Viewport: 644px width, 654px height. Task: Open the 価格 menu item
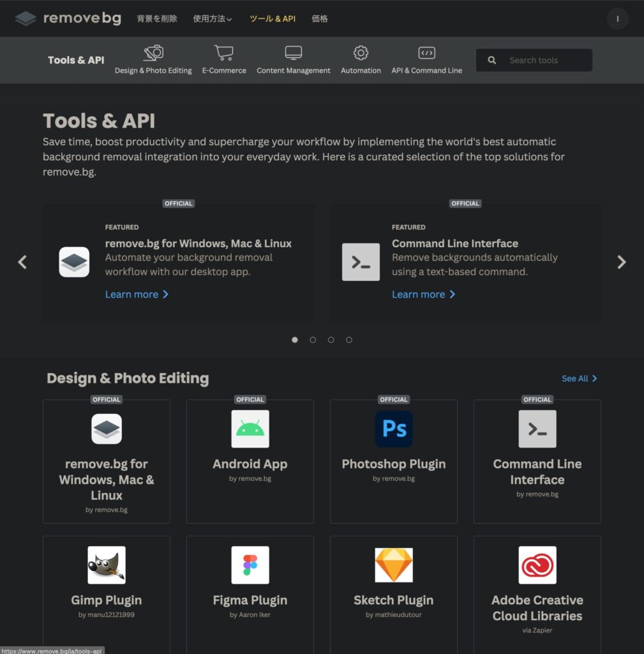320,19
